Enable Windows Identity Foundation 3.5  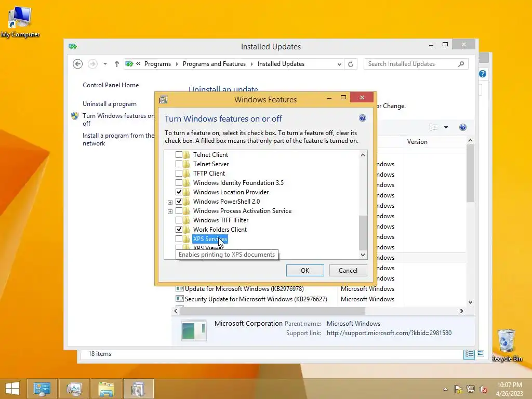[x=179, y=183]
